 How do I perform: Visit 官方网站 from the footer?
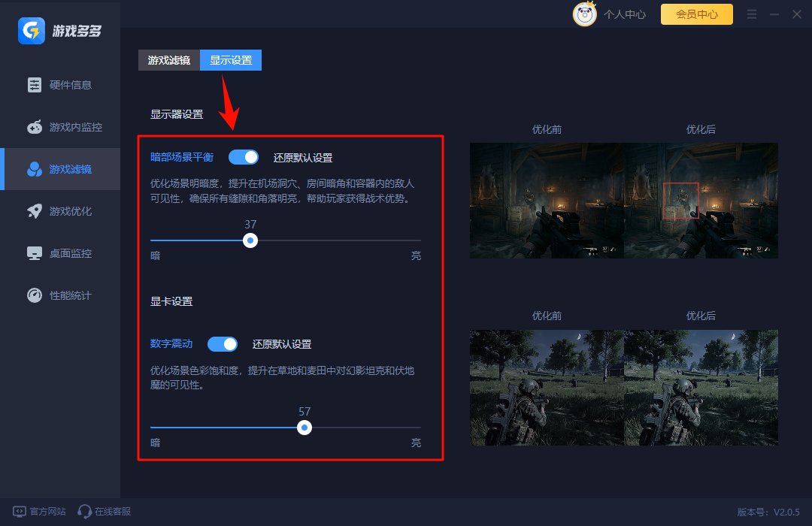tap(38, 510)
